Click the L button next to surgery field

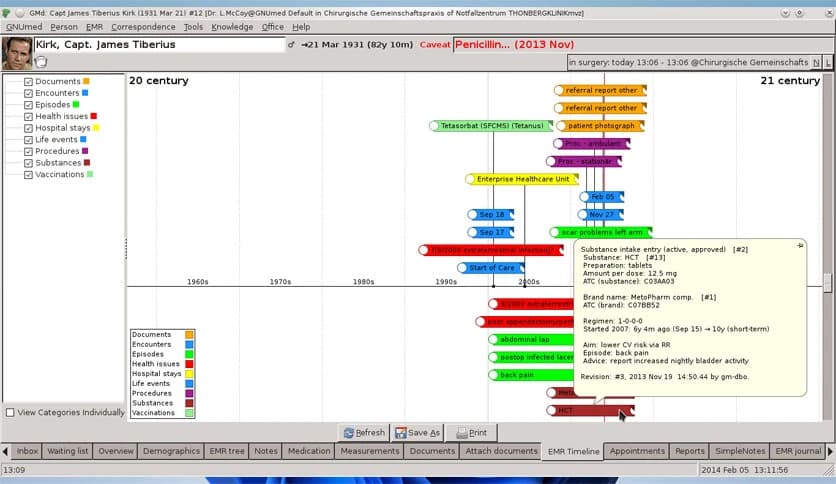828,62
